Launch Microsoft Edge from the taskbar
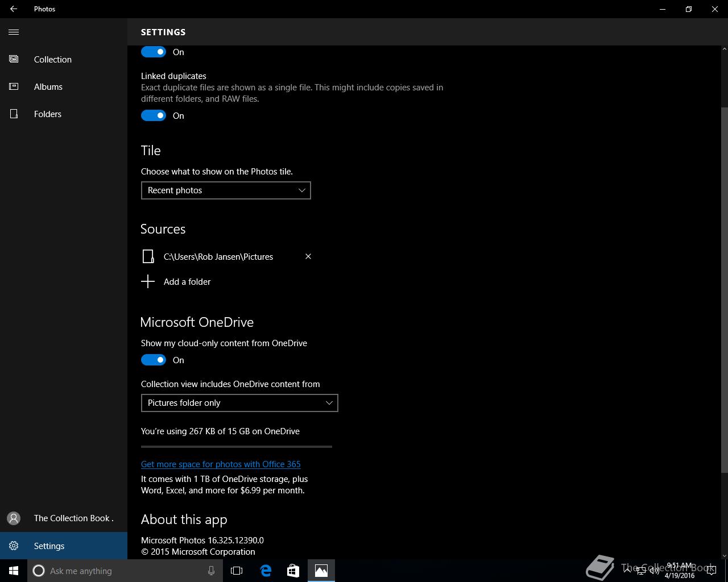This screenshot has height=582, width=728. 266,571
